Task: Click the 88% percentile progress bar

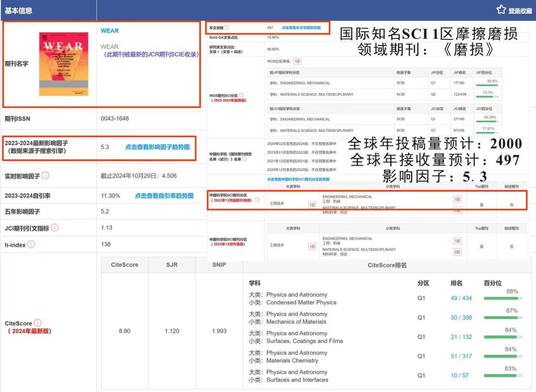Action: click(503, 298)
